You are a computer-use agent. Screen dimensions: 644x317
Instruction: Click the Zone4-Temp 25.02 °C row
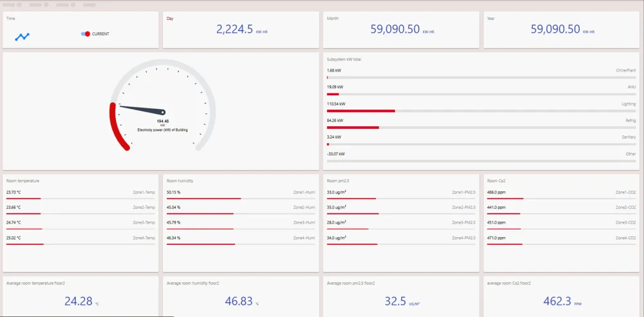[80, 240]
